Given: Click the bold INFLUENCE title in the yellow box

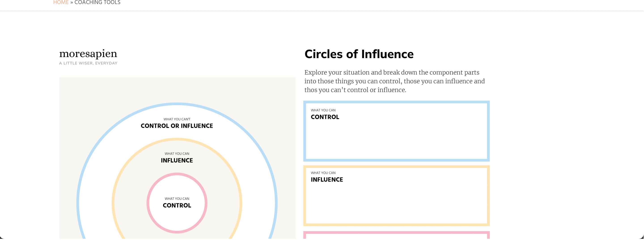Looking at the screenshot, I should coord(327,180).
